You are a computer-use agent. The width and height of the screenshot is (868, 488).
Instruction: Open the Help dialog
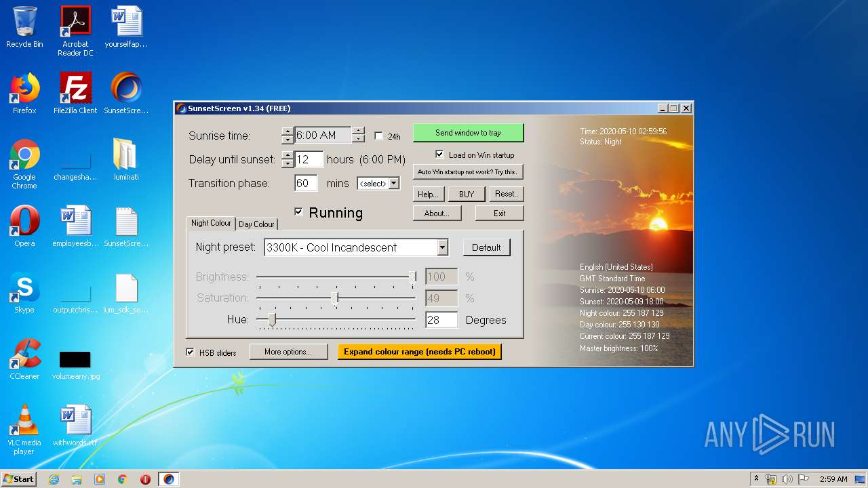pyautogui.click(x=429, y=194)
